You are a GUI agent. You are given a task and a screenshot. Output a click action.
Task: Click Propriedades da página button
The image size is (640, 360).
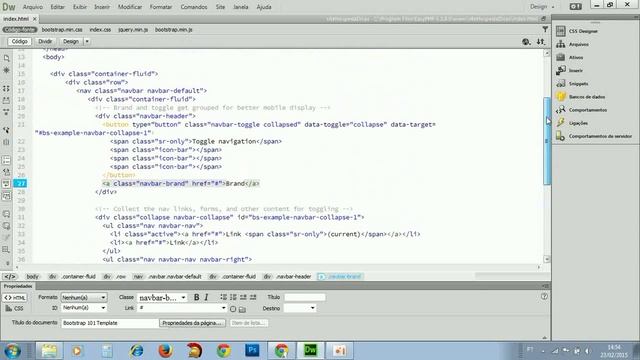[x=192, y=323]
